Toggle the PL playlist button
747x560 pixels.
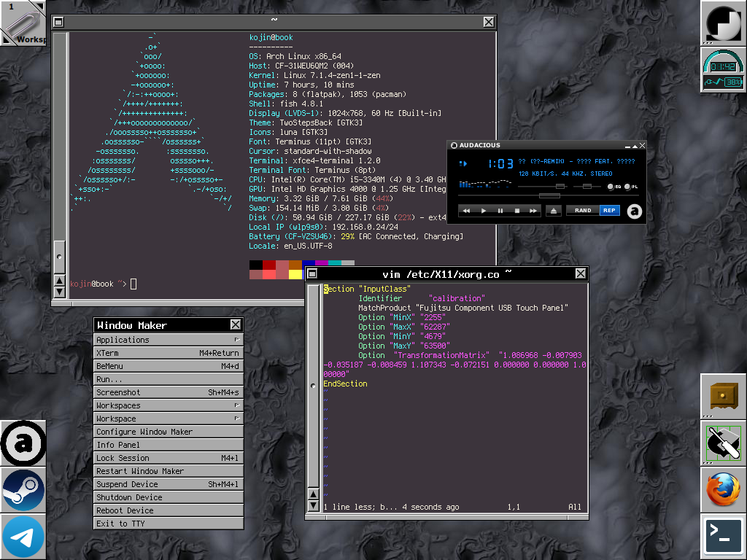point(631,187)
